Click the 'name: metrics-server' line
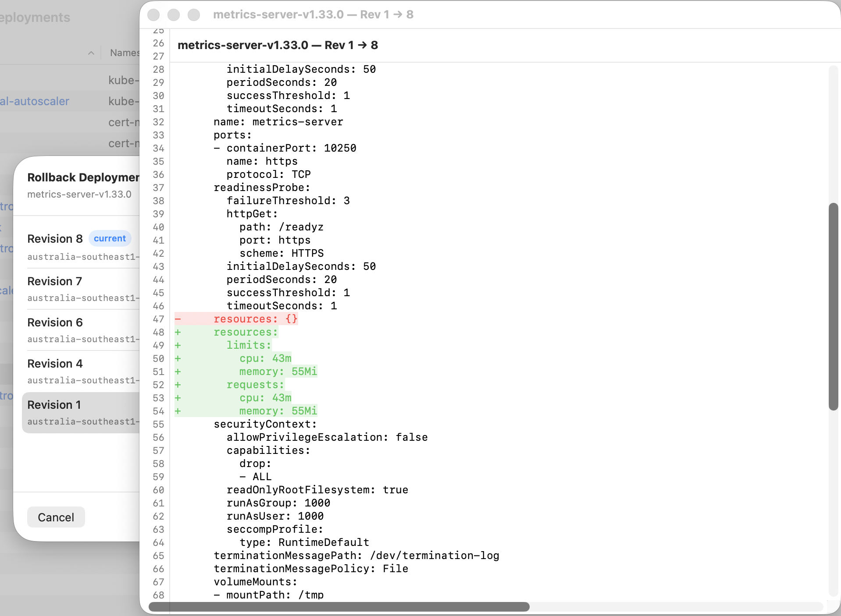Viewport: 841px width, 616px height. (x=278, y=122)
